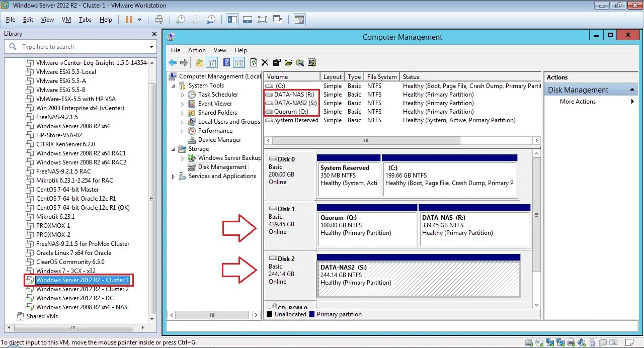Open the VMware Tabs menu

pos(85,20)
